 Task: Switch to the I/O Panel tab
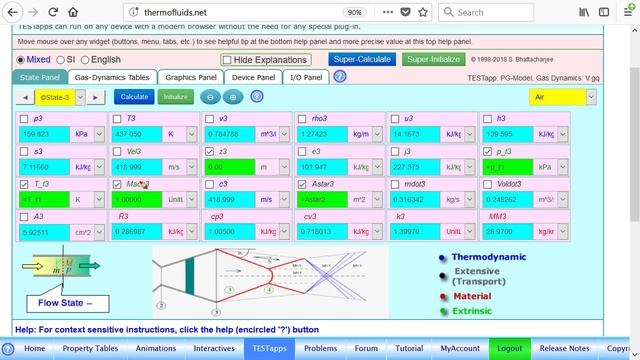coord(306,78)
